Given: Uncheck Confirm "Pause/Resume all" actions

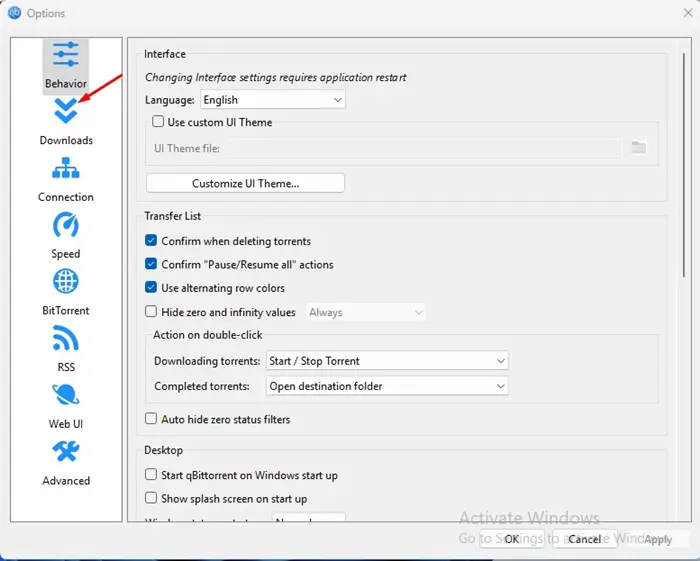Looking at the screenshot, I should 151,264.
